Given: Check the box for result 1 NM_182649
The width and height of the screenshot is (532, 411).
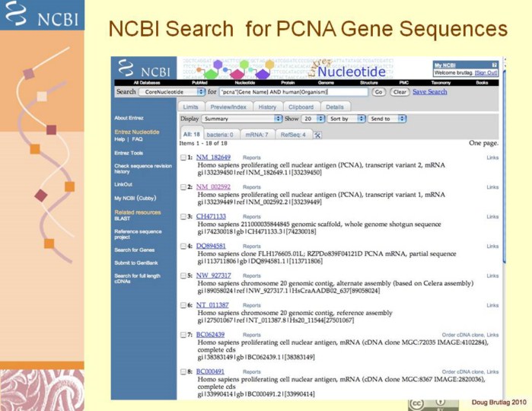Looking at the screenshot, I should (183, 158).
